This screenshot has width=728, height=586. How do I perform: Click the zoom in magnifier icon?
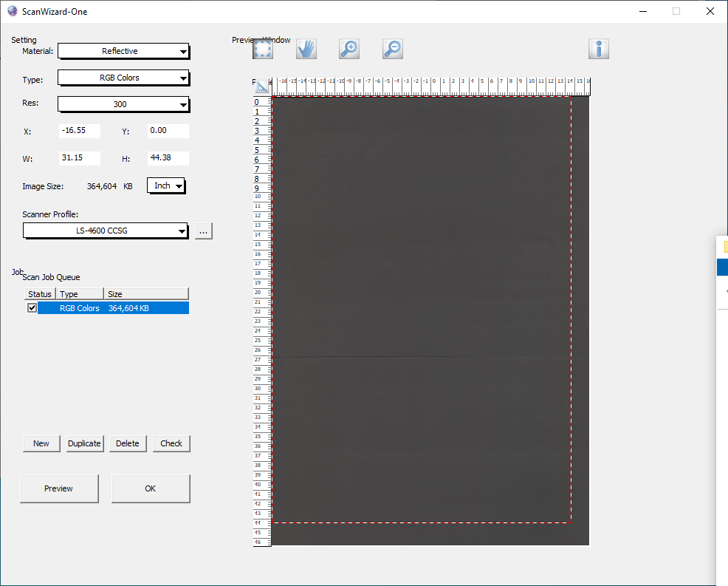[x=349, y=50]
